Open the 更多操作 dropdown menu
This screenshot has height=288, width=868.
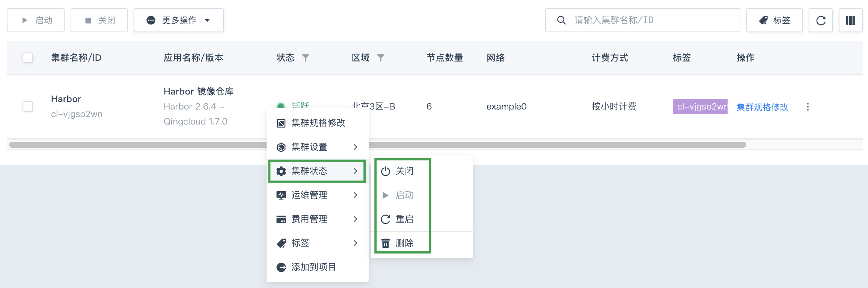pos(179,20)
